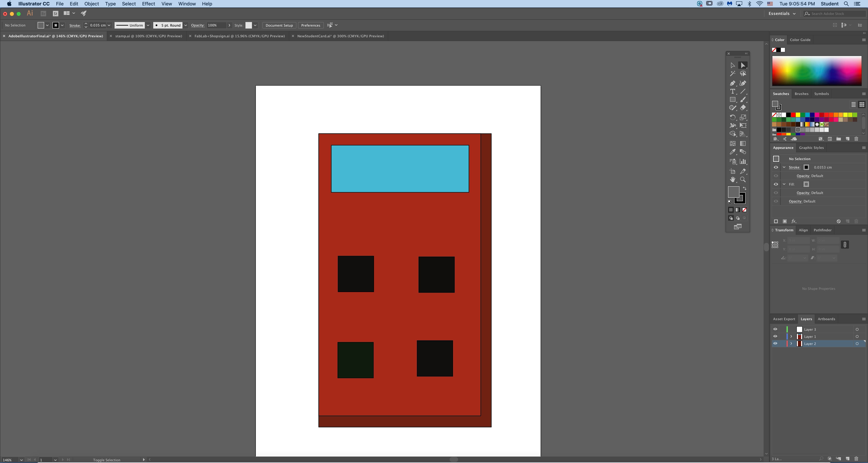The height and width of the screenshot is (463, 868).
Task: Pick the Free Transform tool
Action: point(743,126)
